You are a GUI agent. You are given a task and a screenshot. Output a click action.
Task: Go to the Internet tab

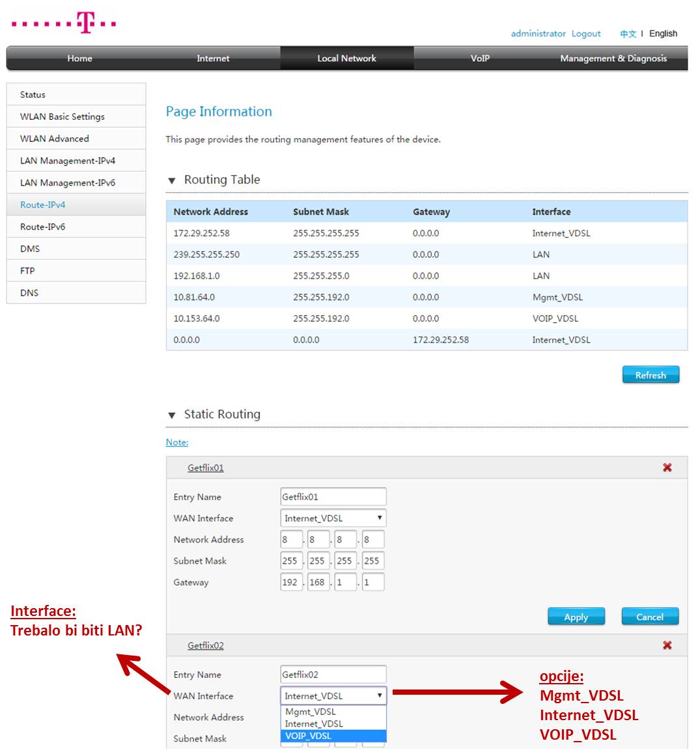213,59
